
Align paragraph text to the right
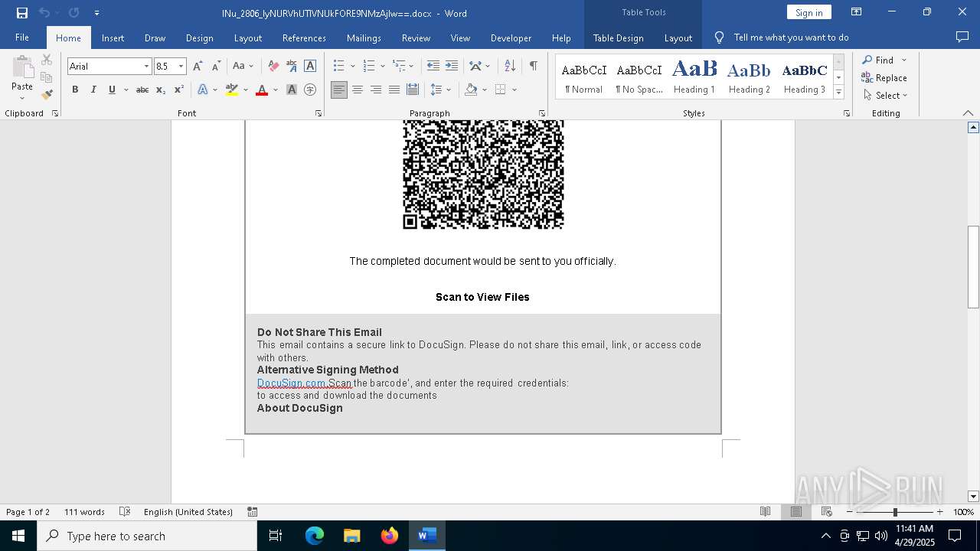click(376, 90)
